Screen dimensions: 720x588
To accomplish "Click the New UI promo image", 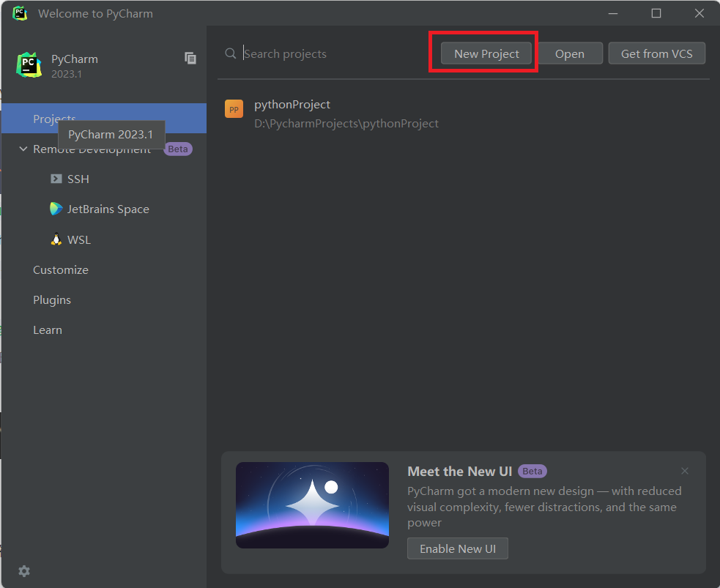I will [312, 505].
